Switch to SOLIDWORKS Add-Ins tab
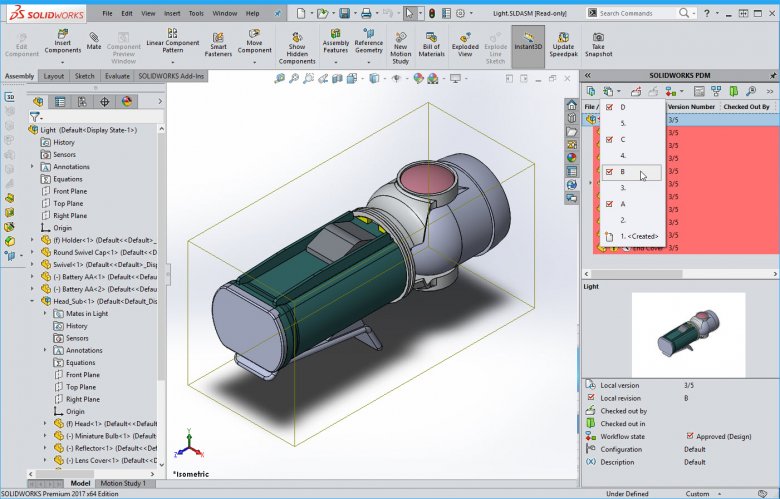The image size is (780, 499). (171, 76)
